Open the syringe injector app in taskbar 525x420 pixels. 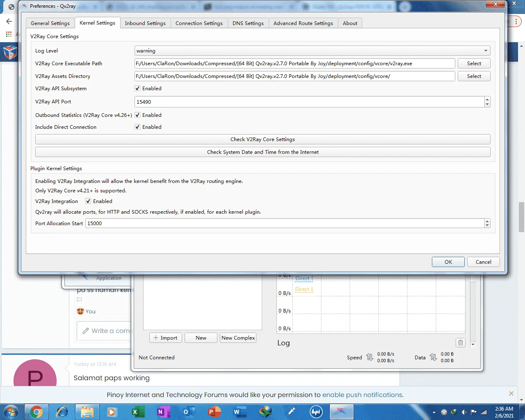click(x=291, y=412)
